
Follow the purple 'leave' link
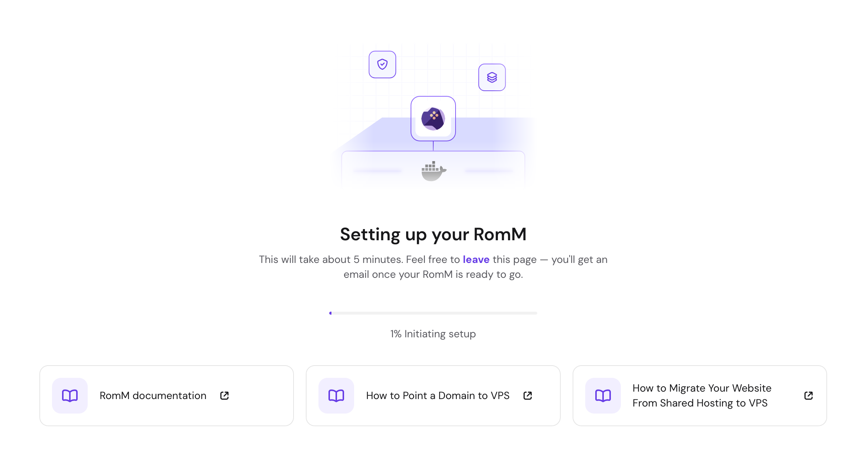[476, 259]
